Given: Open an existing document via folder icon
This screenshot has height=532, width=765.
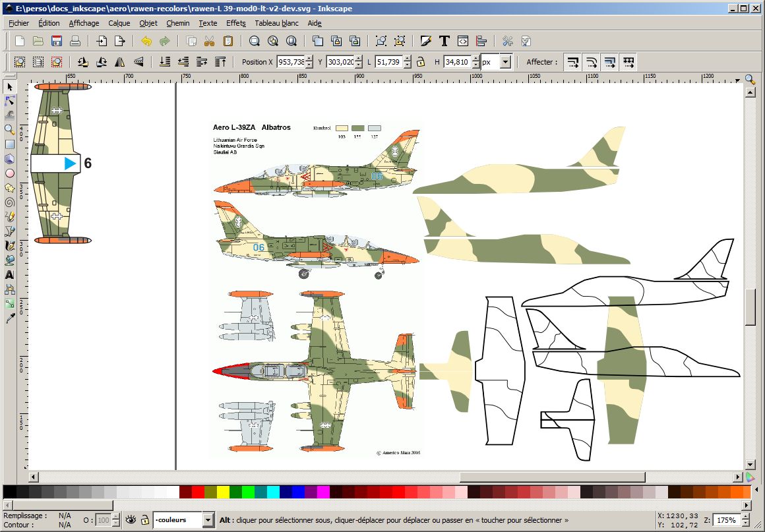Looking at the screenshot, I should tap(38, 41).
